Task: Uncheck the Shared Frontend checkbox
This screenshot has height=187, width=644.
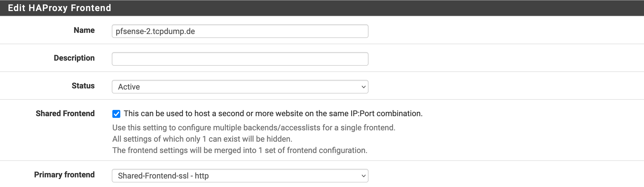Action: tap(116, 114)
